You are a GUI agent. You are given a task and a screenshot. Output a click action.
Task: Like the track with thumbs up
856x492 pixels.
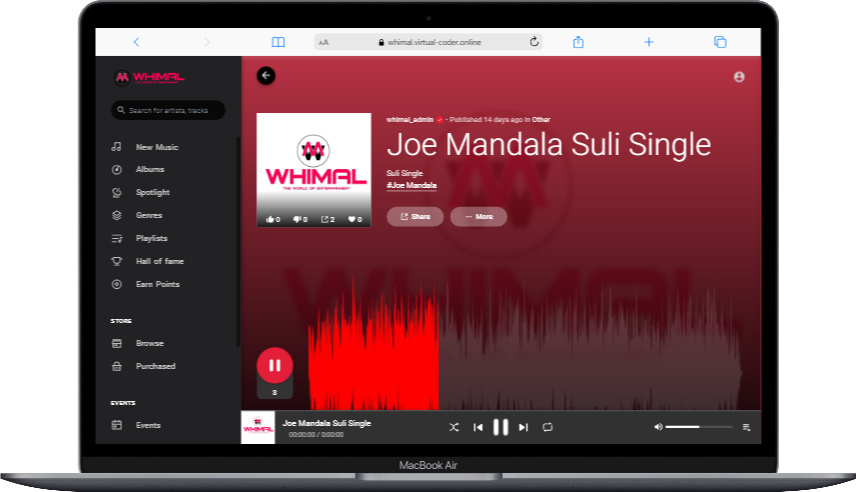(271, 219)
